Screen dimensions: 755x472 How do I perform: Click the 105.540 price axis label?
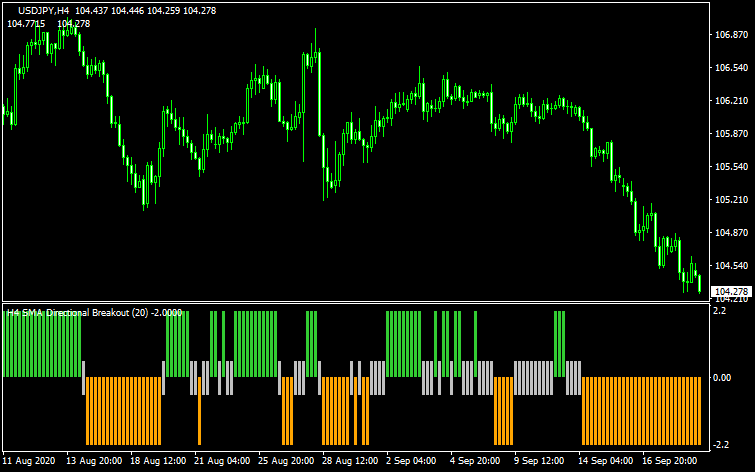pos(729,167)
